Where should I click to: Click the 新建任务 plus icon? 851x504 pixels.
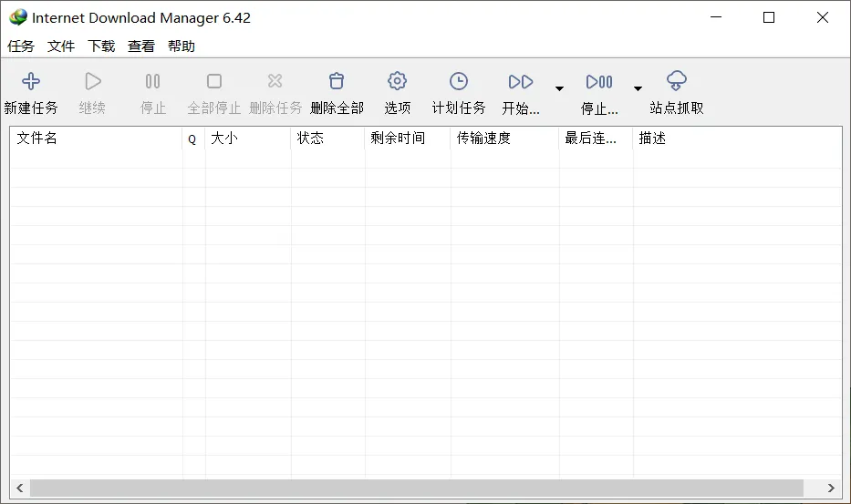click(31, 81)
